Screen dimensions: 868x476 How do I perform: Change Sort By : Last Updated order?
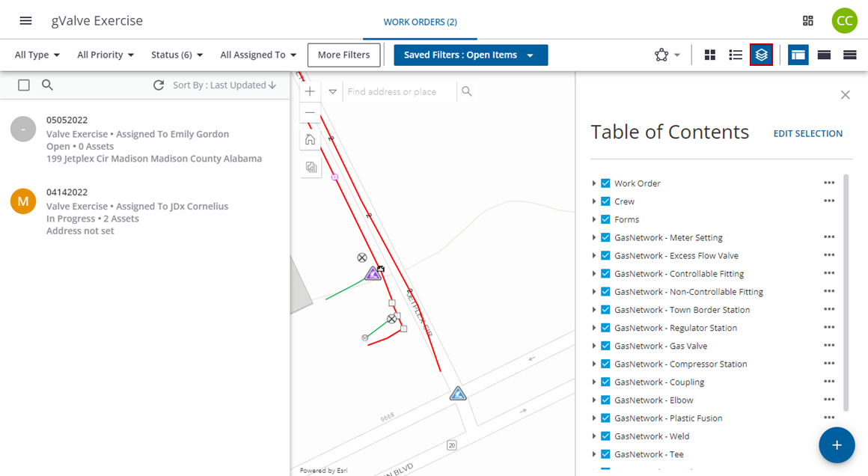point(224,85)
